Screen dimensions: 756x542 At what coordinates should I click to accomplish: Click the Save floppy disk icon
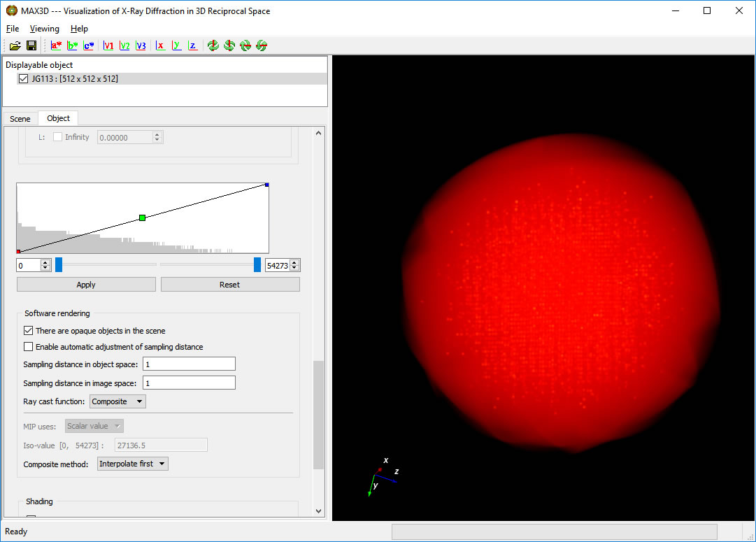tap(31, 45)
